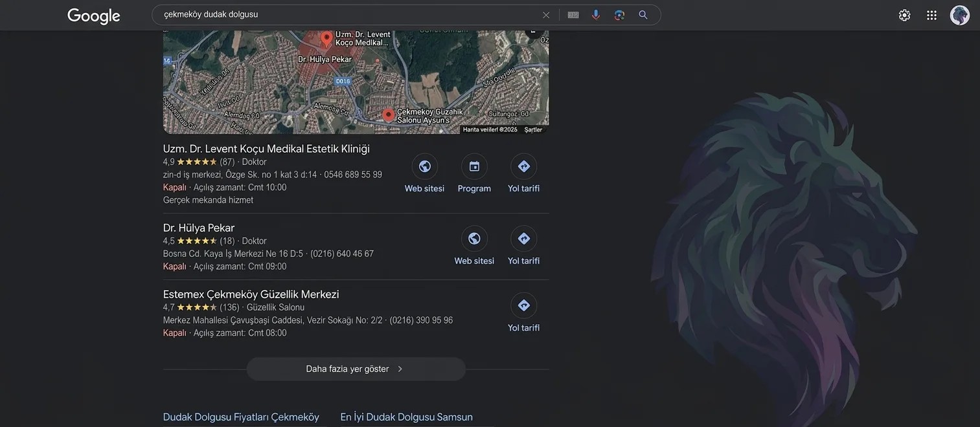The width and height of the screenshot is (980, 427).
Task: Select the Uzm. Dr. Levent Koçu map pin
Action: [326, 38]
